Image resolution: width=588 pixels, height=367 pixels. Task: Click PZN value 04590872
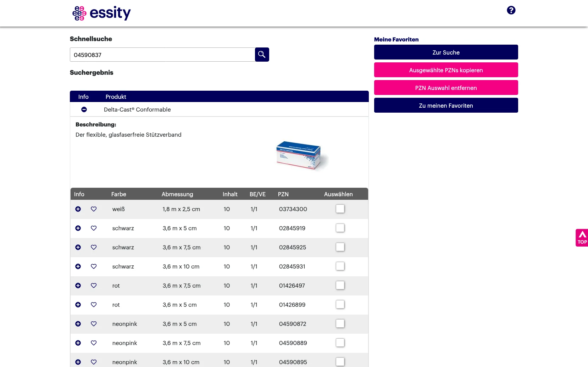(x=293, y=324)
